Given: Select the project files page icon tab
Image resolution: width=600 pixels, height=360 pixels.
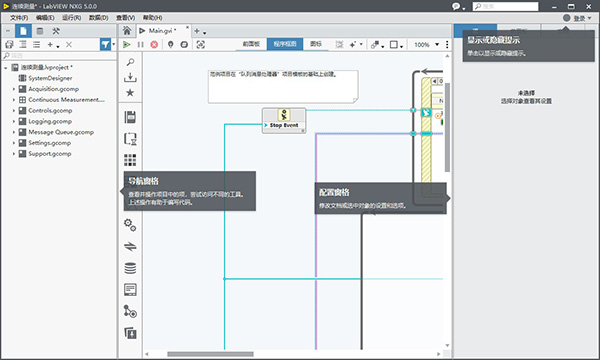Looking at the screenshot, I should [x=23, y=31].
